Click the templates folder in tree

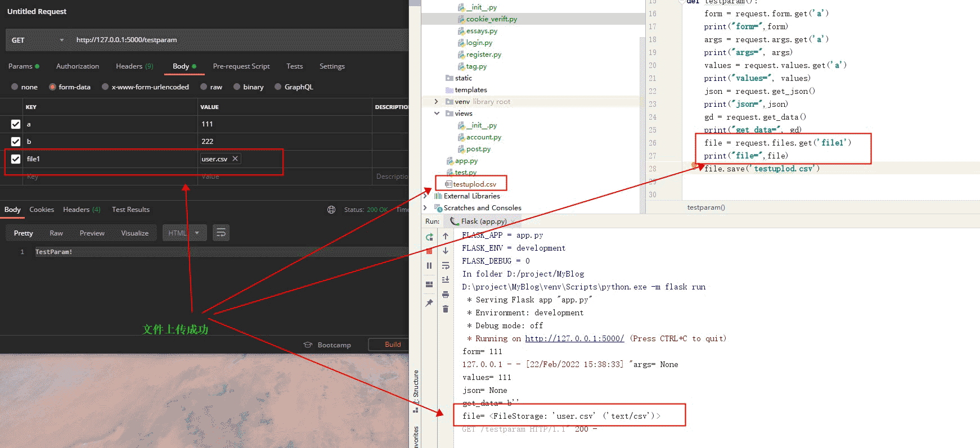(x=471, y=90)
